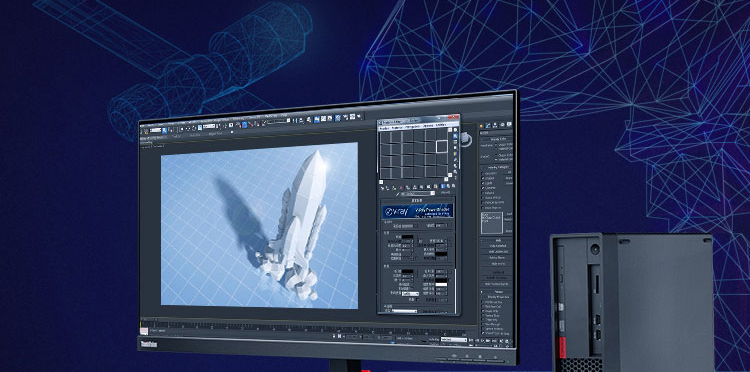Click the black diffuse color swatch
Screen dimensions: 750x372
click(x=408, y=237)
